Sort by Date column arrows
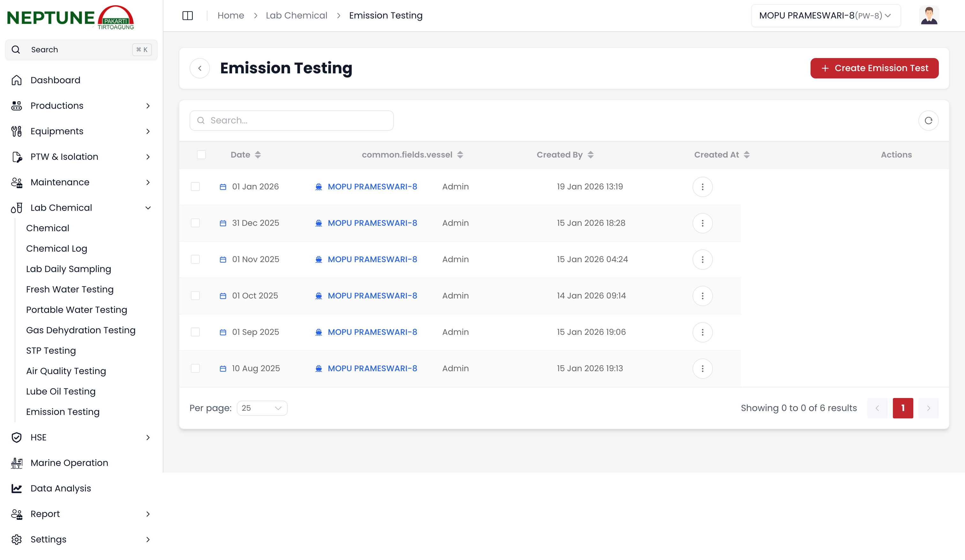The width and height of the screenshot is (965, 560). [x=258, y=155]
